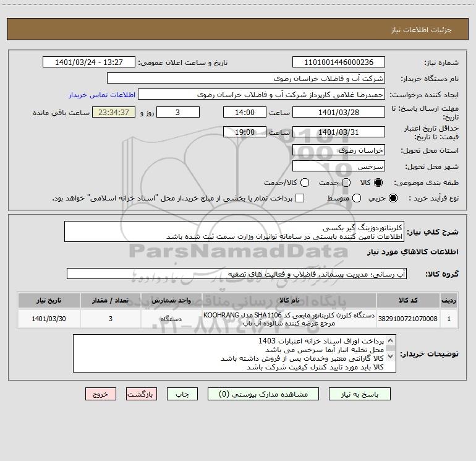This screenshot has height=461, width=476.
Task: Click the announcement date field 1401/03/24 - 13:27
Action: [88, 62]
